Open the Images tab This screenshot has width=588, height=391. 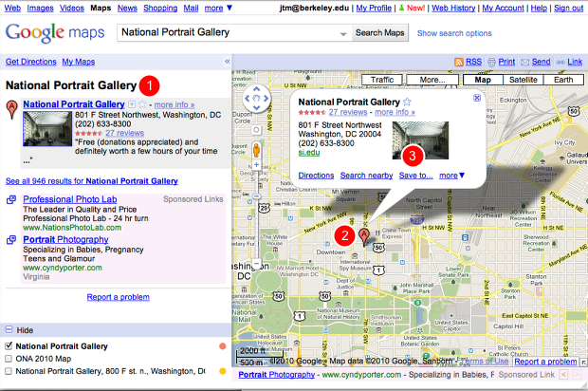point(40,8)
